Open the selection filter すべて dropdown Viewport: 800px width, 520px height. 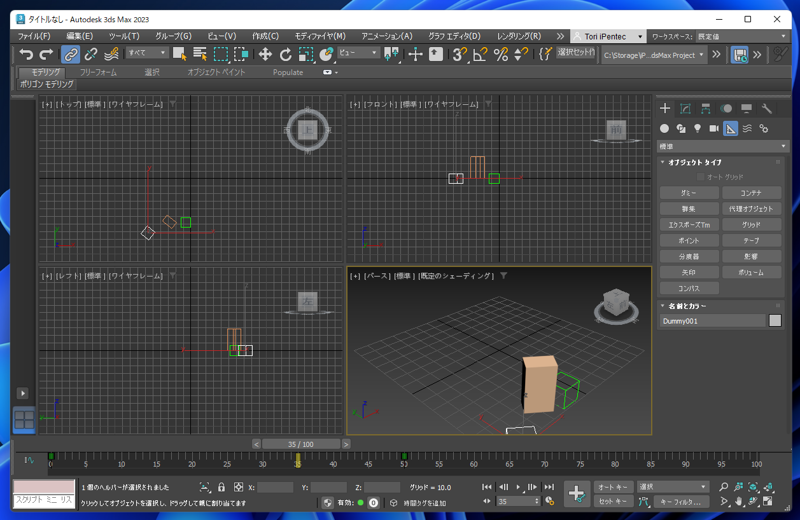147,54
